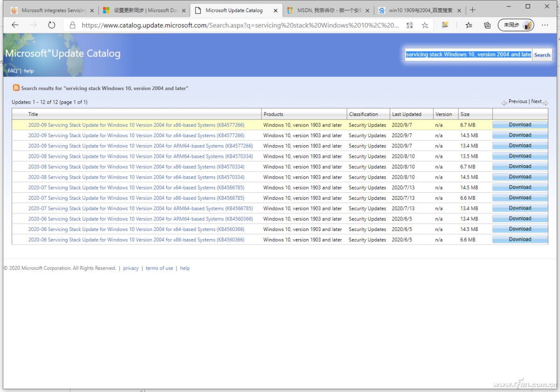560x392 pixels.
Task: Open the terms of use link
Action: tap(159, 268)
